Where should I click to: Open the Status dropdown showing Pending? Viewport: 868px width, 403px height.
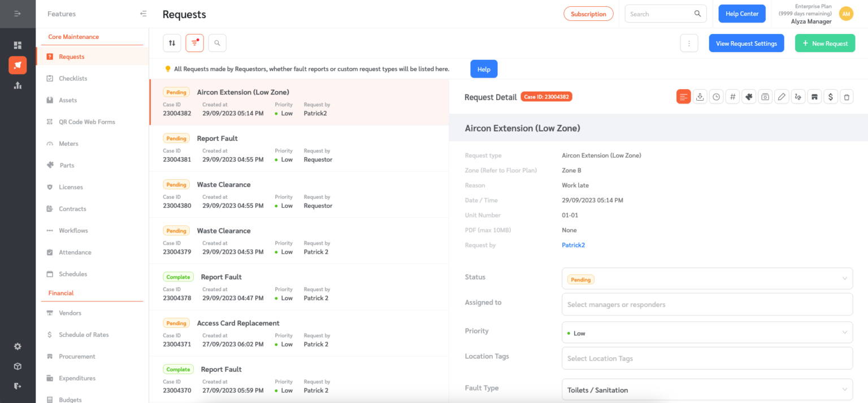coord(707,278)
